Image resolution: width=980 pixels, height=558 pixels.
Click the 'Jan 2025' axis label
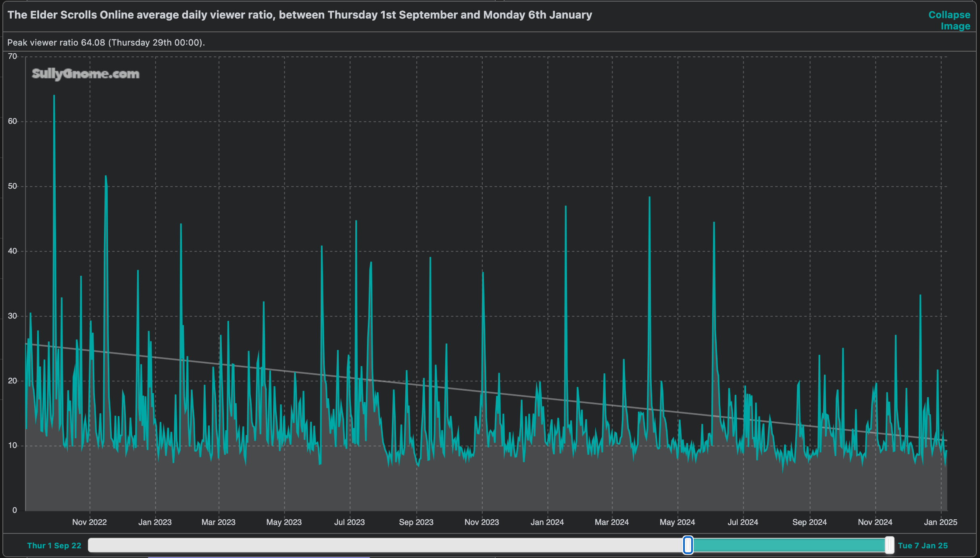(x=940, y=522)
